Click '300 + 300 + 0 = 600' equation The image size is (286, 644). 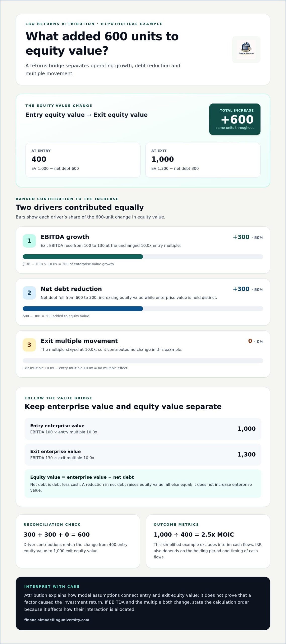click(x=57, y=535)
